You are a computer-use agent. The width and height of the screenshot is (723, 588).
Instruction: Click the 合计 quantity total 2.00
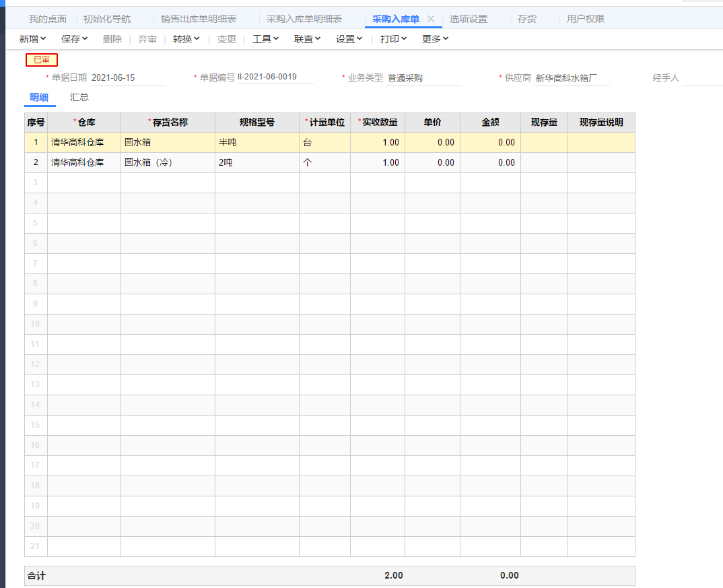tap(394, 576)
